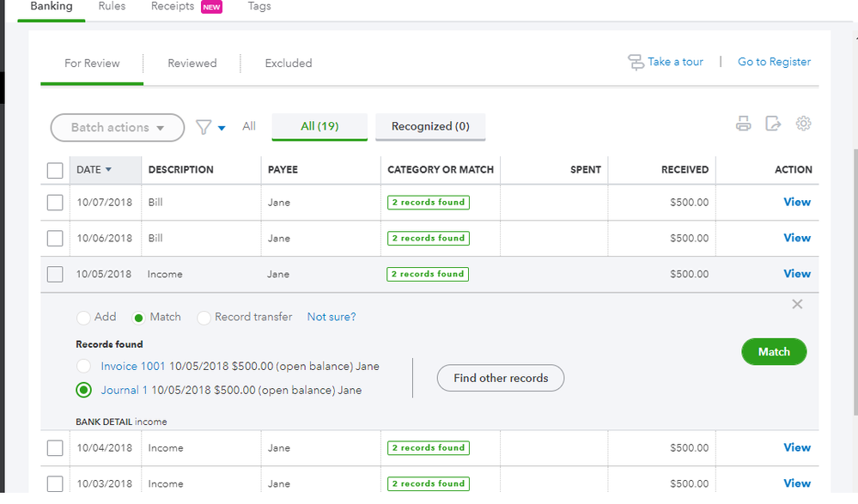Open the settings gear icon

[x=804, y=124]
